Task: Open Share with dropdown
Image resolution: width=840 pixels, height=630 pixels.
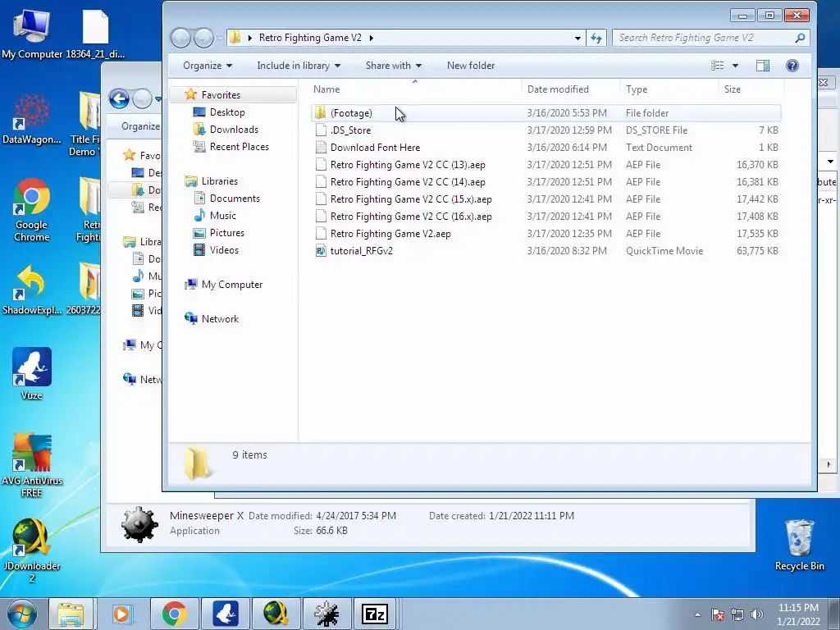Action: click(x=394, y=66)
